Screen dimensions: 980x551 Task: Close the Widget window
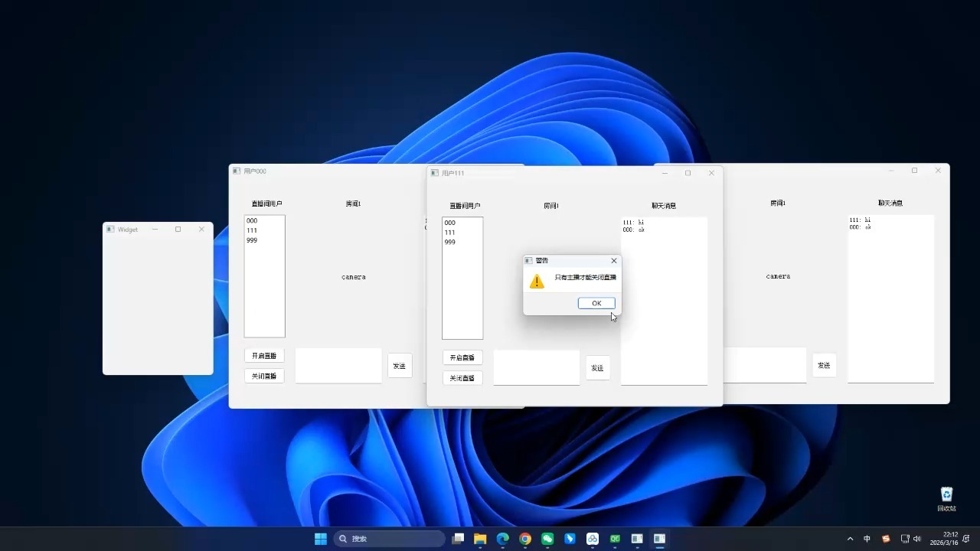pyautogui.click(x=202, y=230)
